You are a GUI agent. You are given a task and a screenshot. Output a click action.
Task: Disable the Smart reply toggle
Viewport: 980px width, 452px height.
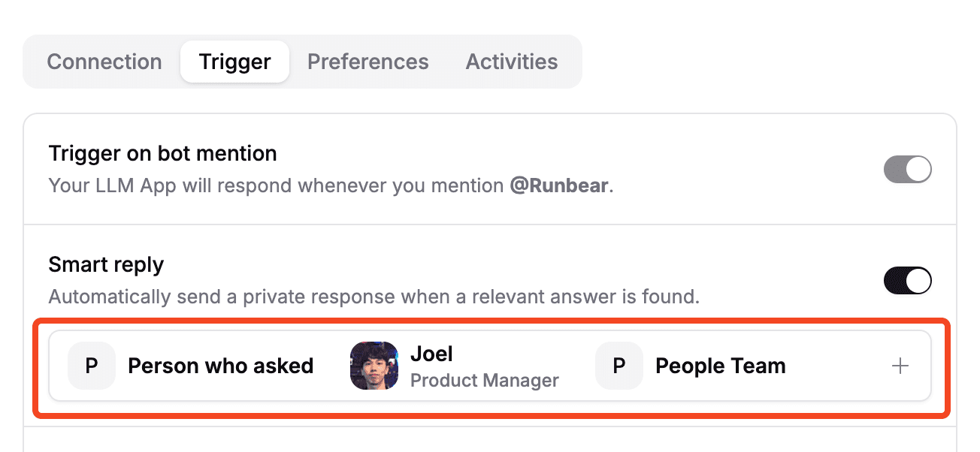coord(907,281)
